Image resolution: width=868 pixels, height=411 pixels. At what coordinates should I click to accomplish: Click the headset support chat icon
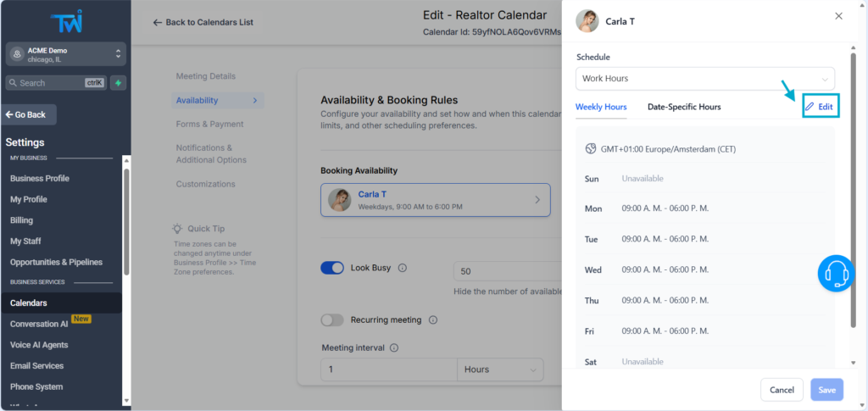point(837,273)
